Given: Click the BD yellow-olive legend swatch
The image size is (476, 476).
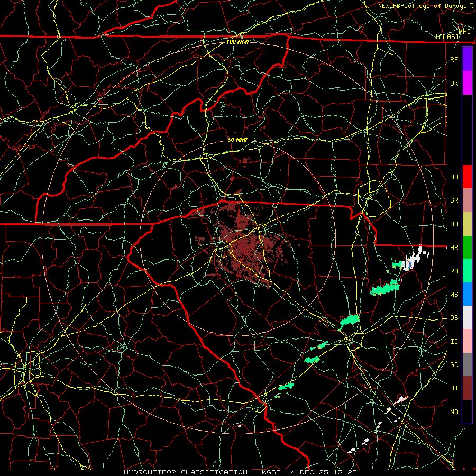Looking at the screenshot, I should (467, 224).
